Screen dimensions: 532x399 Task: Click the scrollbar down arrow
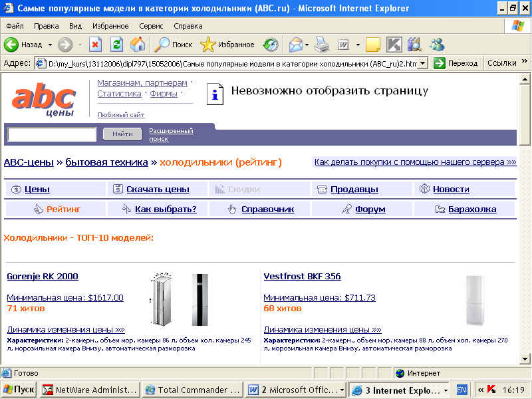[x=525, y=358]
